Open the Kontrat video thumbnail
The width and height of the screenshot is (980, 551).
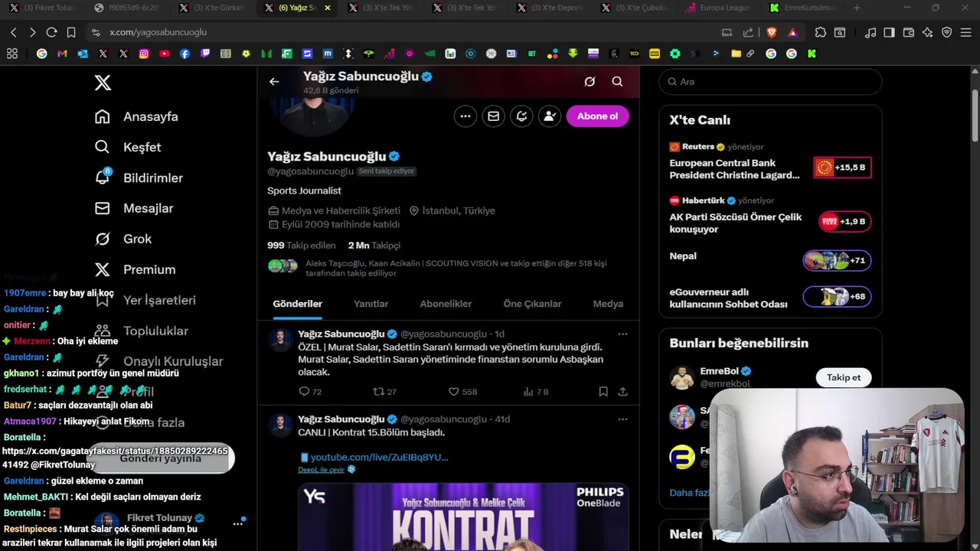coord(463,517)
